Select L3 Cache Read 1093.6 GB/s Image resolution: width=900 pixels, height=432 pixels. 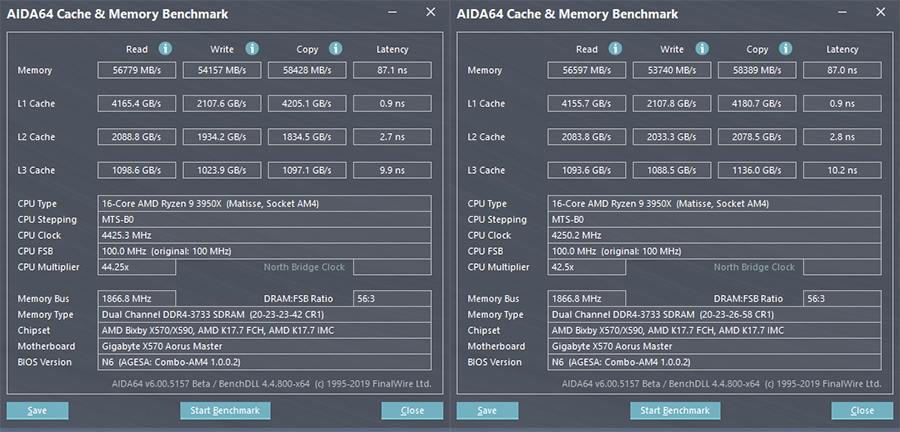point(587,170)
